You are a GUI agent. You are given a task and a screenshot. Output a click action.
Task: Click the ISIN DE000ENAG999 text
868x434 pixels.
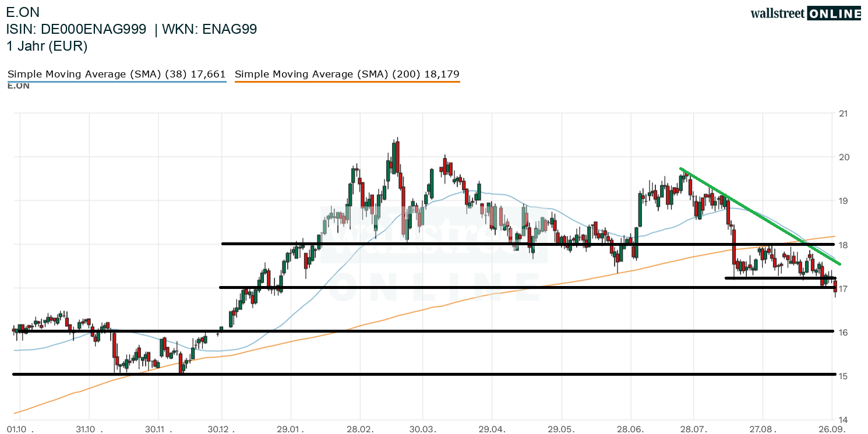click(x=76, y=29)
